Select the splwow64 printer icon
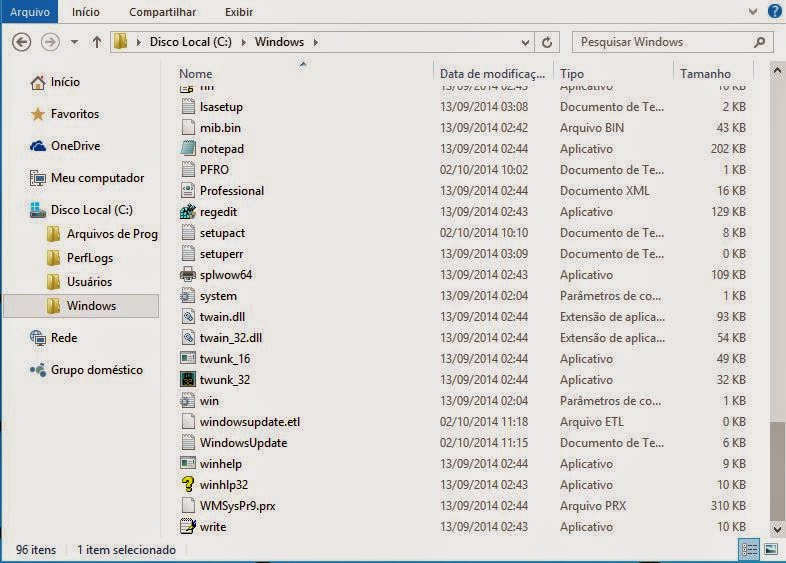The image size is (786, 563). 188,275
